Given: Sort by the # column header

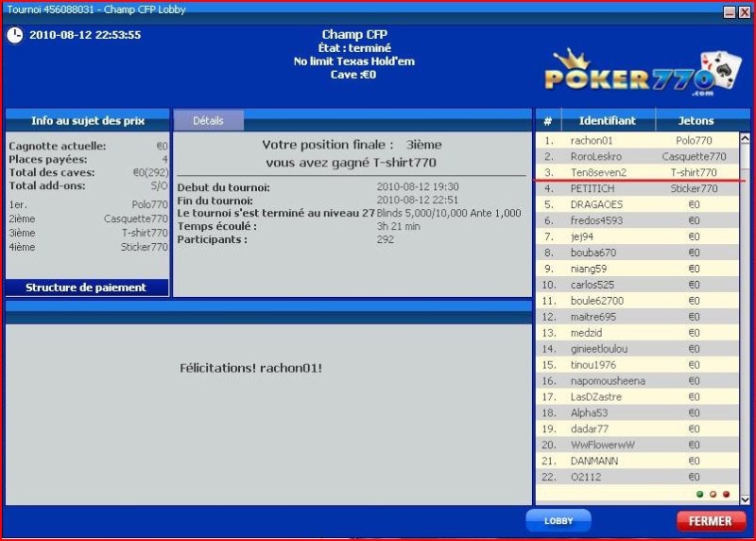Looking at the screenshot, I should [548, 121].
